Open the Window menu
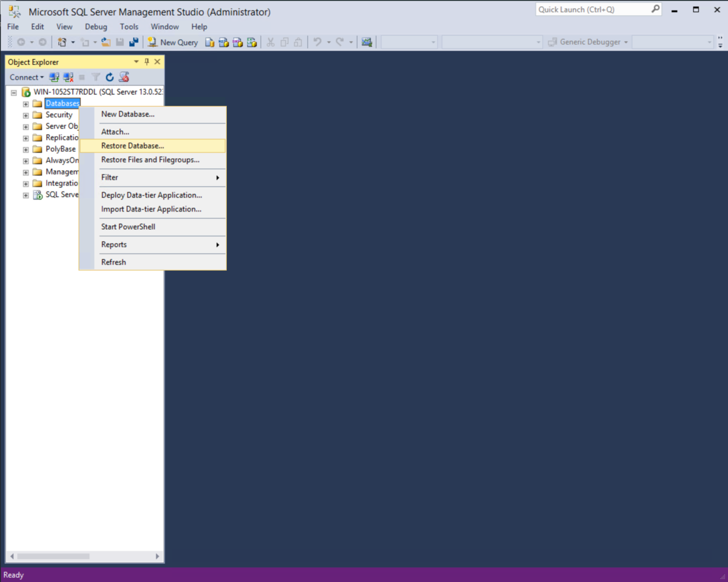The width and height of the screenshot is (728, 582). (x=165, y=27)
